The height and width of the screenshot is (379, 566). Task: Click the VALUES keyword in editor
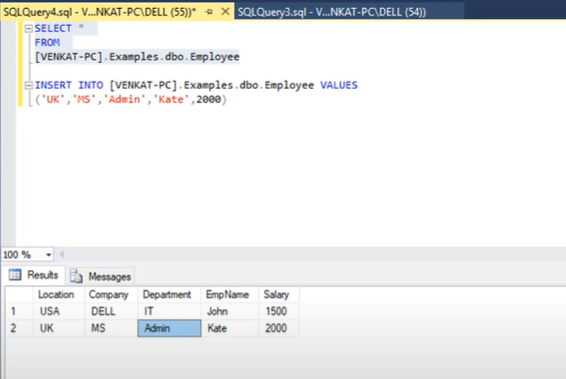(x=339, y=85)
